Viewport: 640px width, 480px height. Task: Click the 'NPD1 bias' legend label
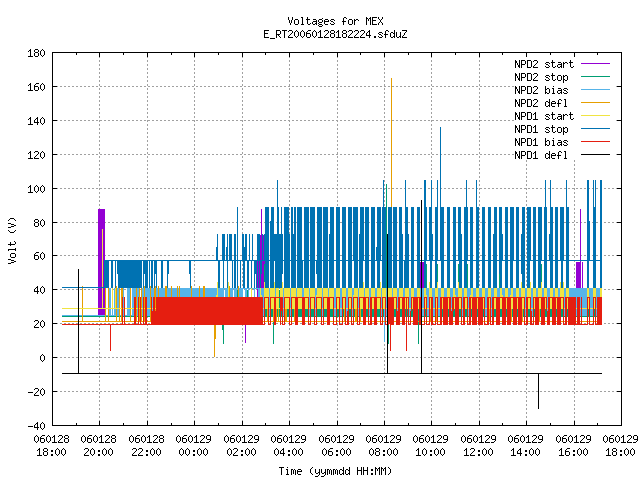coord(541,142)
